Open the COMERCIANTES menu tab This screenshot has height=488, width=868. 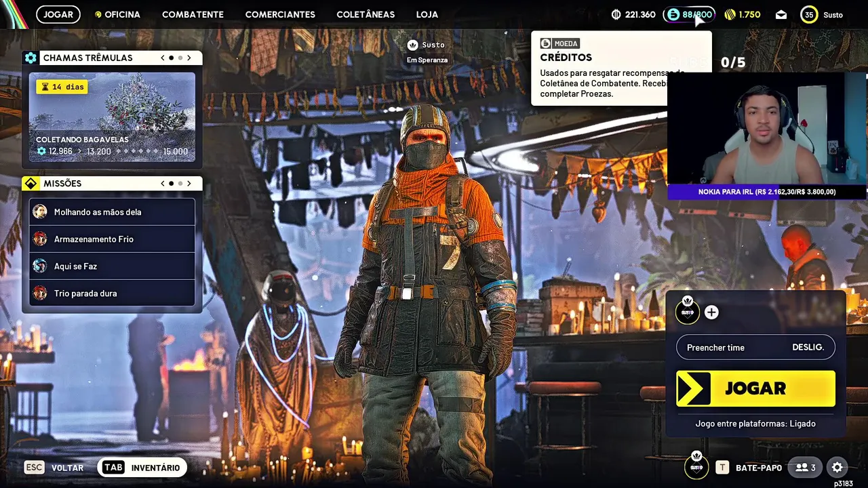280,14
